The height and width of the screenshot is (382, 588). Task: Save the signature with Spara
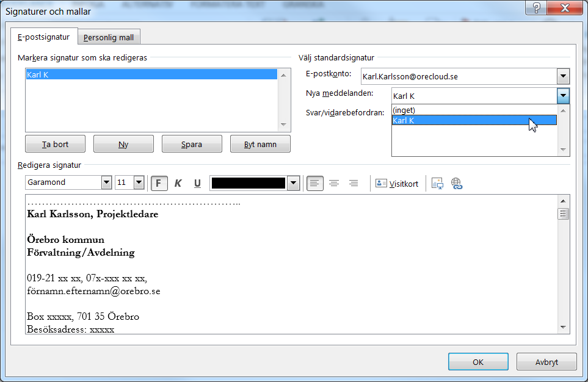tap(192, 145)
